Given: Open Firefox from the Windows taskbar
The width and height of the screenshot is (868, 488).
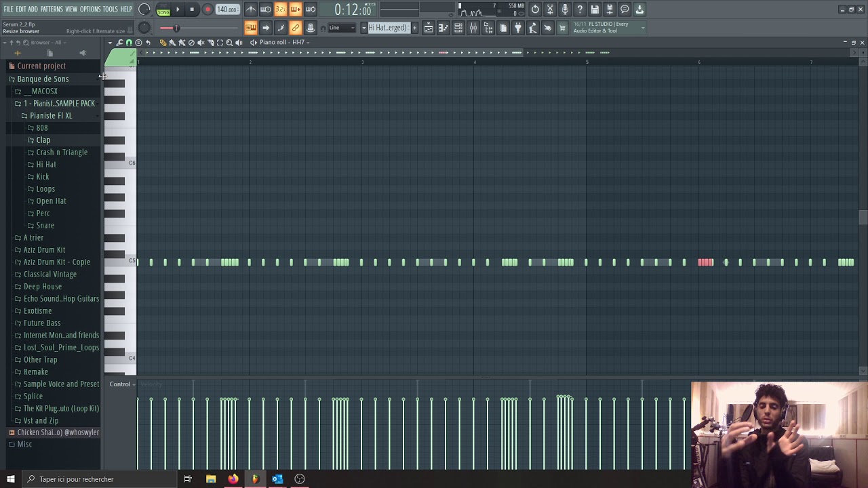Looking at the screenshot, I should point(233,479).
